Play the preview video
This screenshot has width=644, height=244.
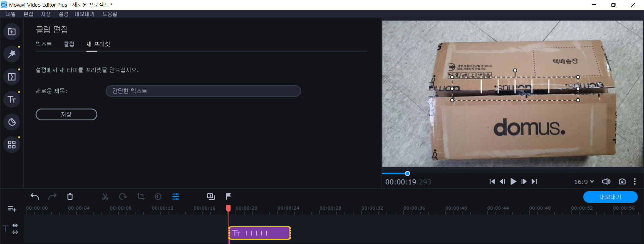point(513,181)
